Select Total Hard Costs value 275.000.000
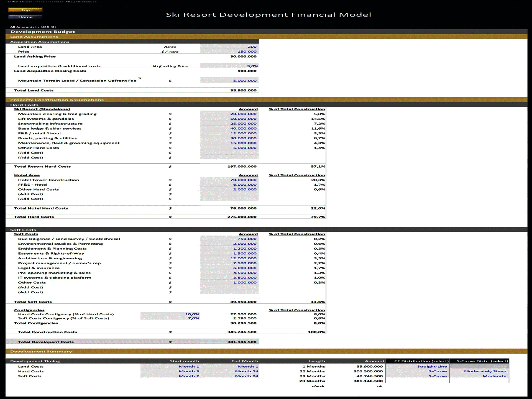532x399 pixels. click(242, 217)
